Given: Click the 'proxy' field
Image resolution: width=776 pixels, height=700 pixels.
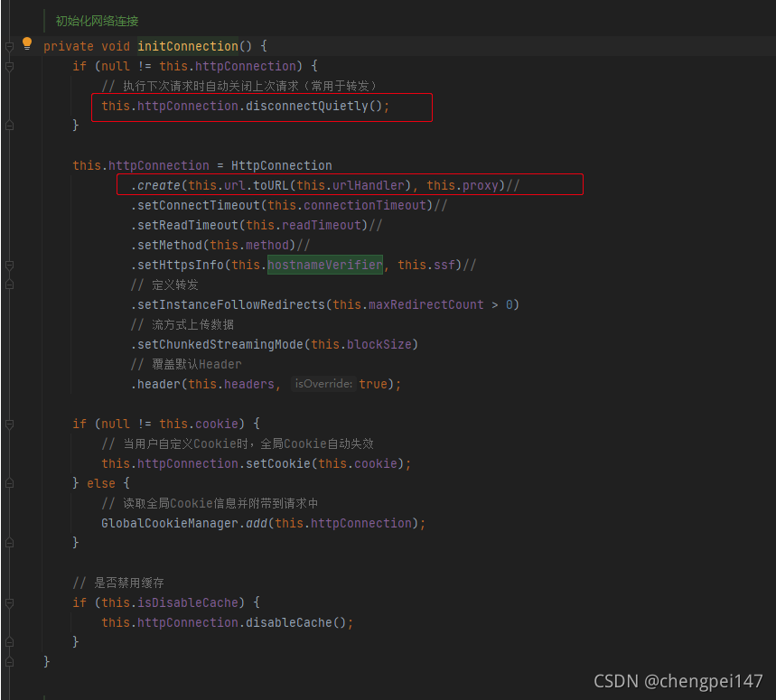Looking at the screenshot, I should point(480,185).
